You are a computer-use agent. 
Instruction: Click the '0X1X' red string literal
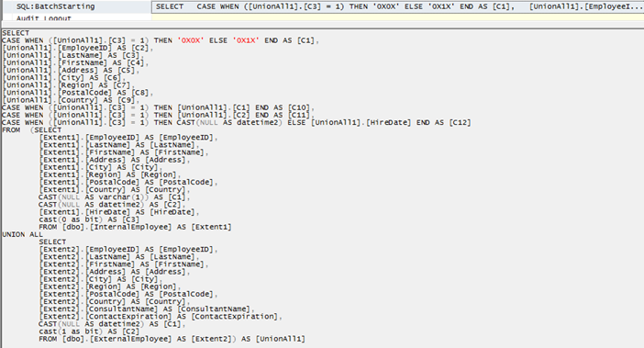click(246, 40)
